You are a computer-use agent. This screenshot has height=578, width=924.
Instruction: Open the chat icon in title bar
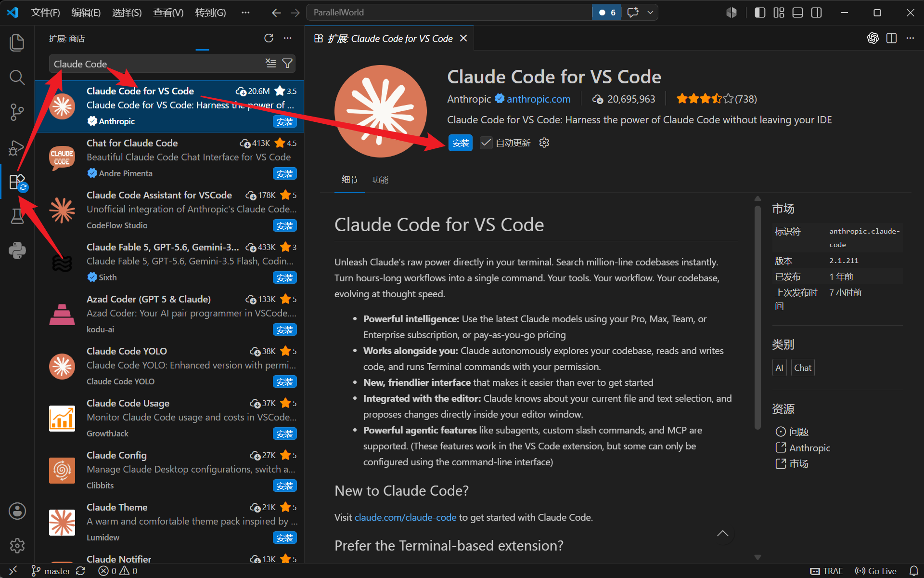pos(633,13)
